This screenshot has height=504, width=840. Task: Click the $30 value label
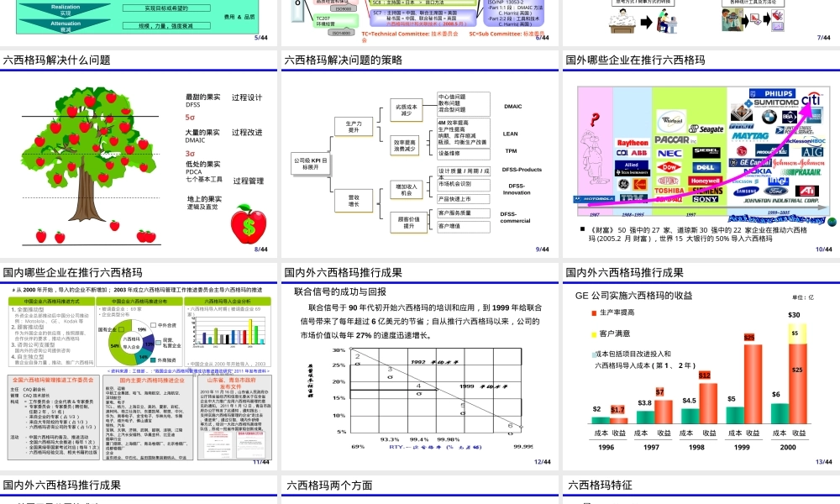tap(795, 315)
